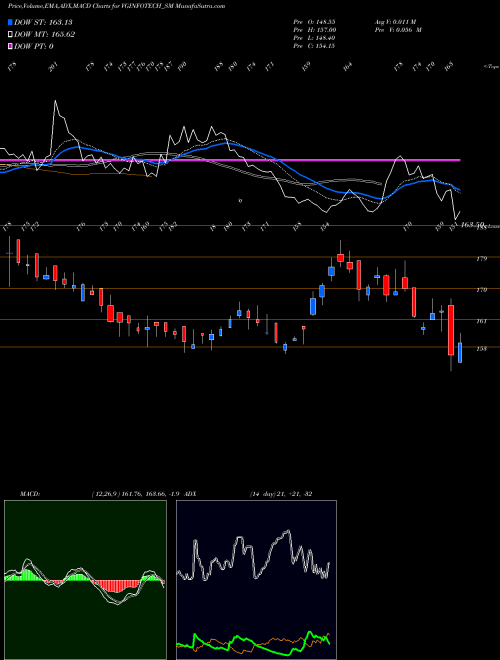Click the 'Pre V: 0.056 M' volume text
The height and width of the screenshot is (660, 500).
click(398, 30)
